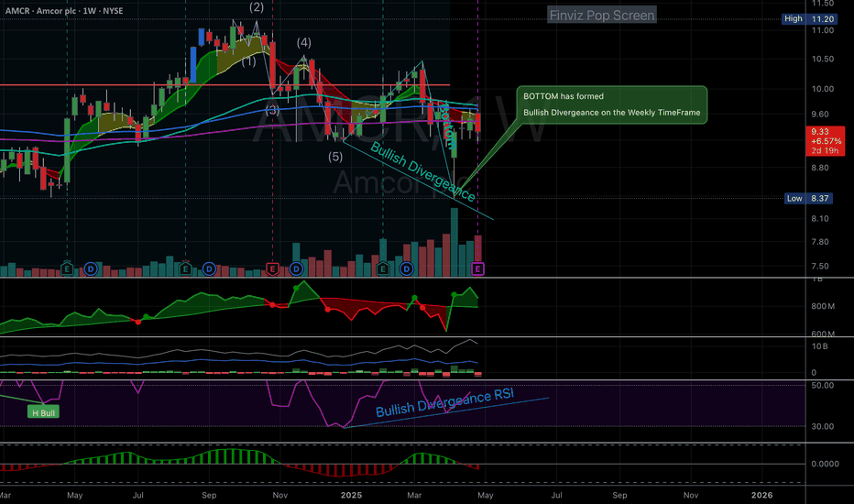Screen dimensions: 854x504
Task: Select the Bullish Divergence text on price chart
Action: (x=422, y=171)
